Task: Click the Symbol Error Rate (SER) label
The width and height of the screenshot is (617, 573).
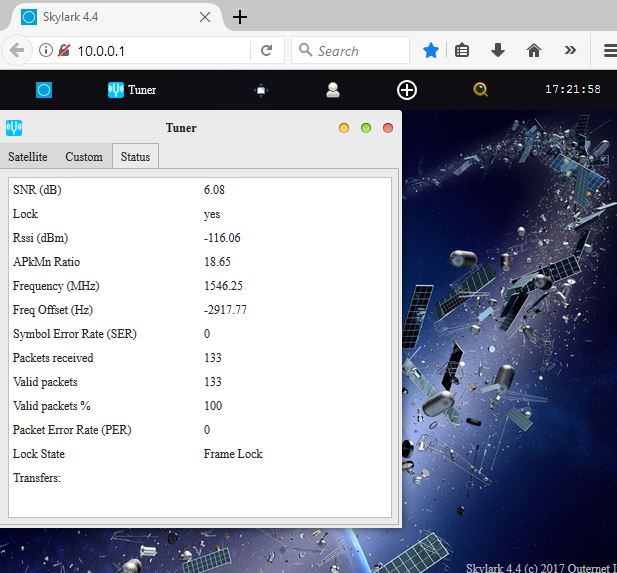Action: click(75, 334)
